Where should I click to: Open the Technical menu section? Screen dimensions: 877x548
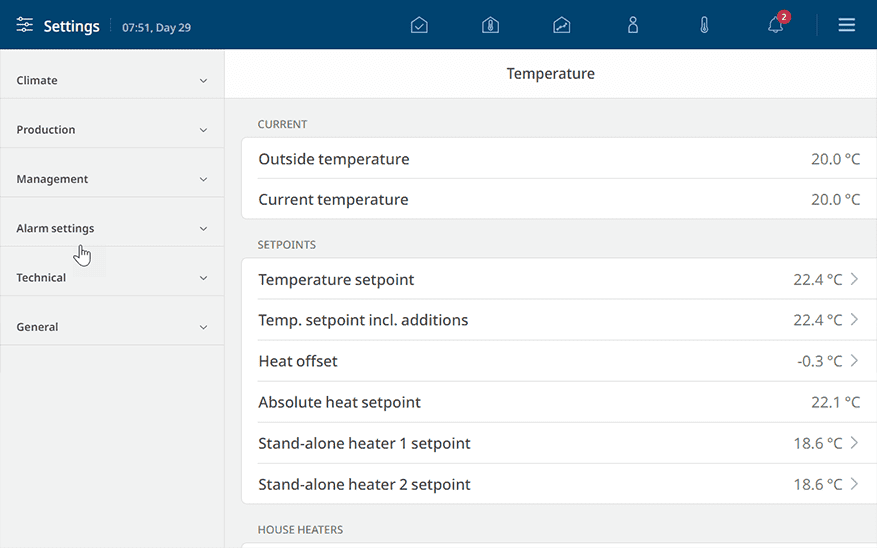point(112,278)
